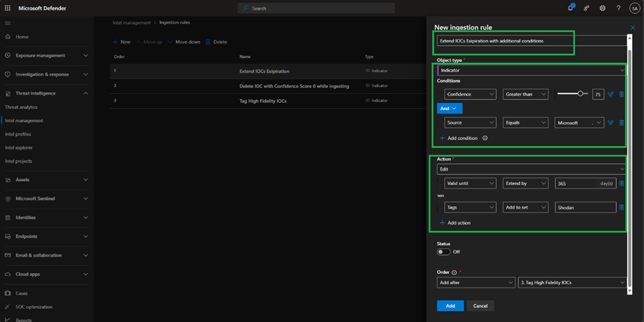
Task: Open the Source condition field dropdown
Action: (x=470, y=122)
